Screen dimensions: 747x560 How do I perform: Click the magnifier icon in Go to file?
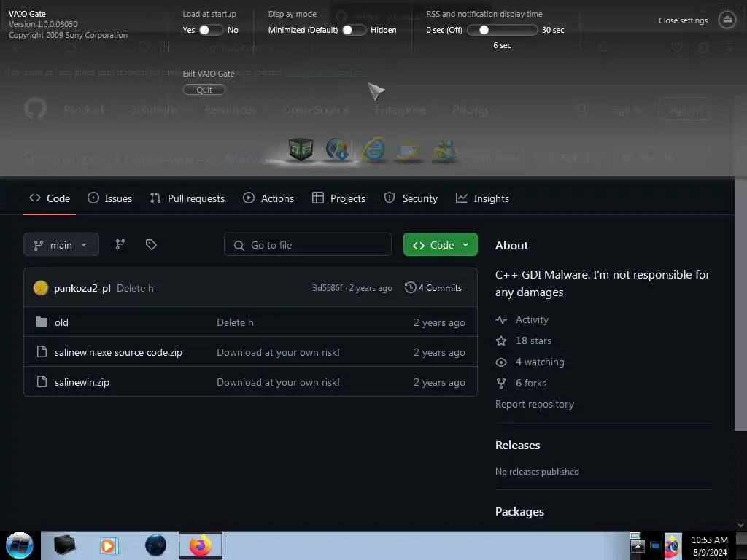(x=239, y=245)
